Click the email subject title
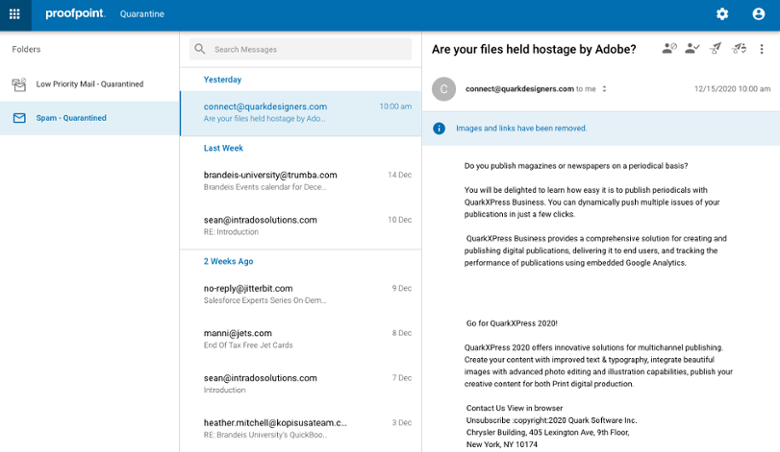This screenshot has height=452, width=780. (x=534, y=49)
